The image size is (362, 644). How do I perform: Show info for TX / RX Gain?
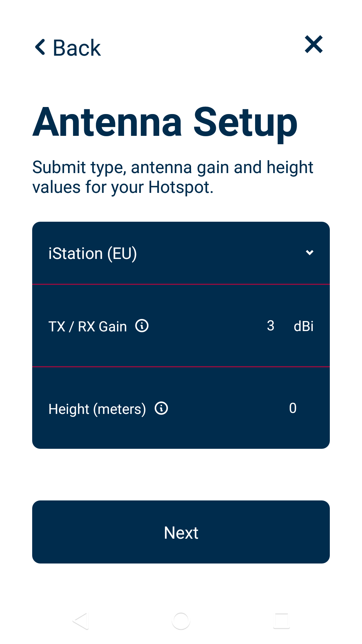(142, 326)
